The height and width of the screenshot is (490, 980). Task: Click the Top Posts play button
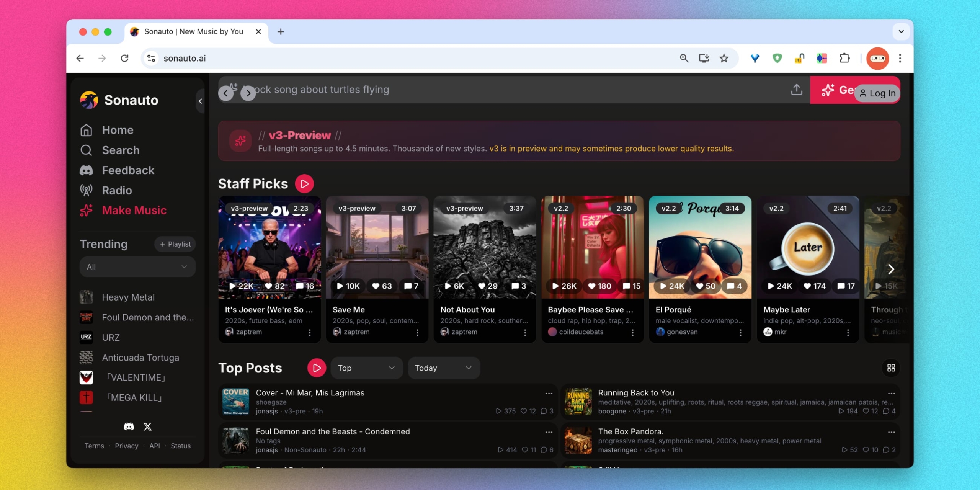(x=317, y=368)
